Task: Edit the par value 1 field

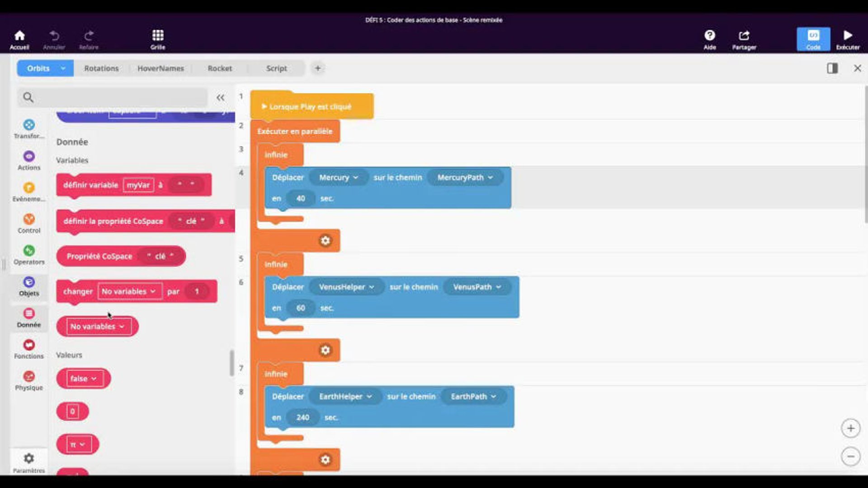Action: pyautogui.click(x=197, y=291)
